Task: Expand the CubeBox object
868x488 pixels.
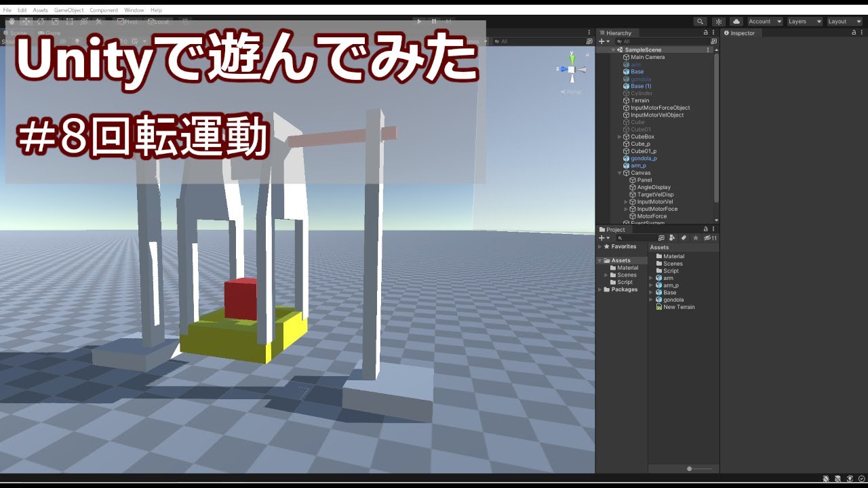Action: point(619,137)
